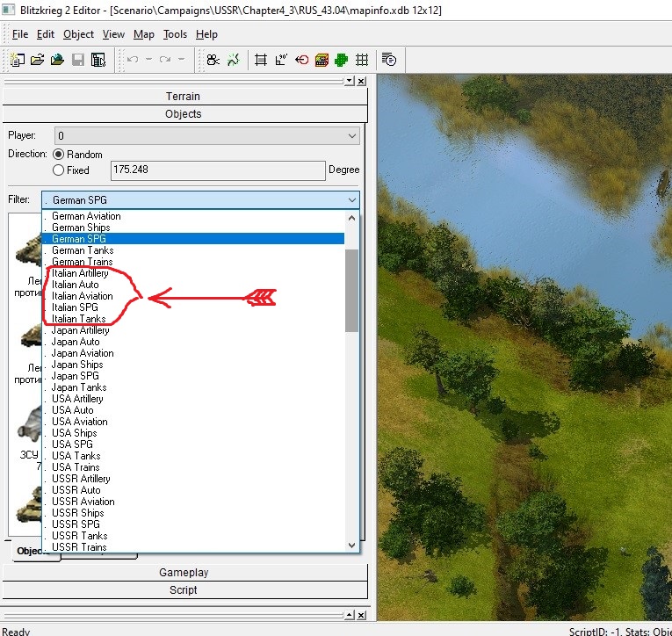The image size is (672, 636).
Task: Click the crop-frame toolbar icon
Action: coord(261,60)
